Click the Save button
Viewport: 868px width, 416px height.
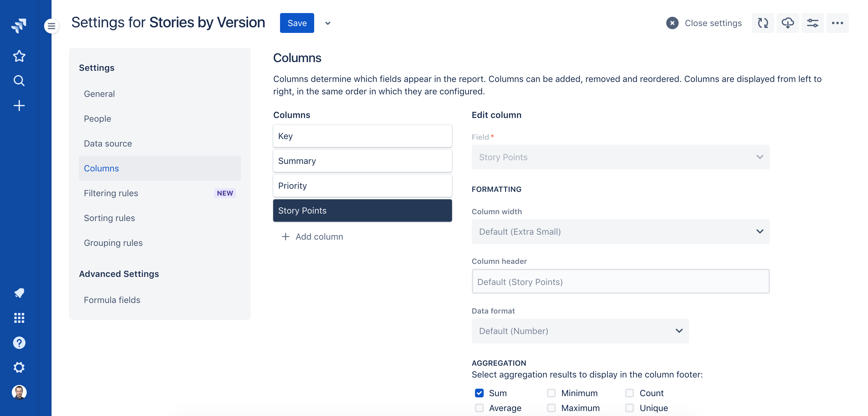point(297,23)
